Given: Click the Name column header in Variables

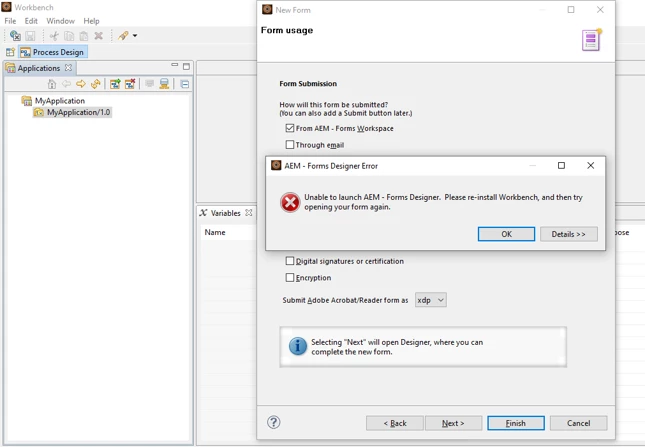Looking at the screenshot, I should (x=215, y=232).
